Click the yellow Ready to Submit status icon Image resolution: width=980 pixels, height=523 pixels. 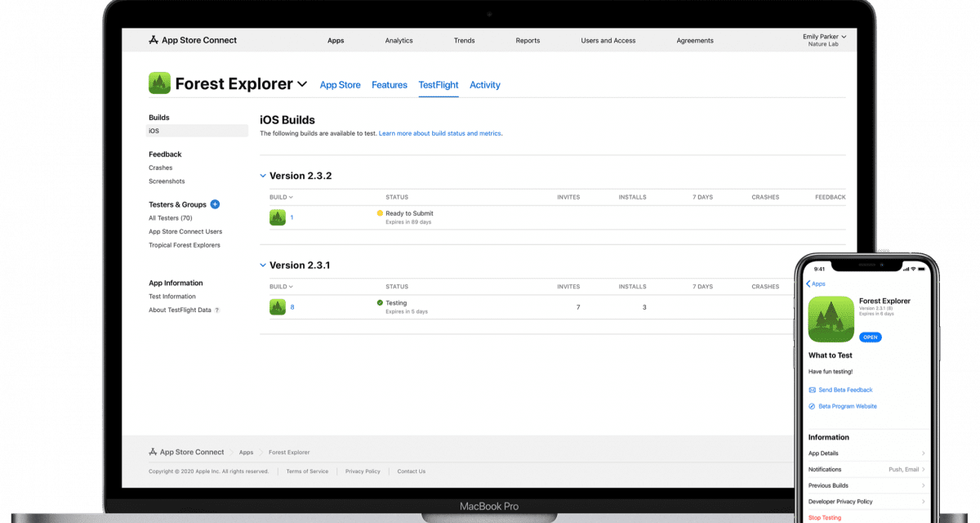(x=380, y=213)
